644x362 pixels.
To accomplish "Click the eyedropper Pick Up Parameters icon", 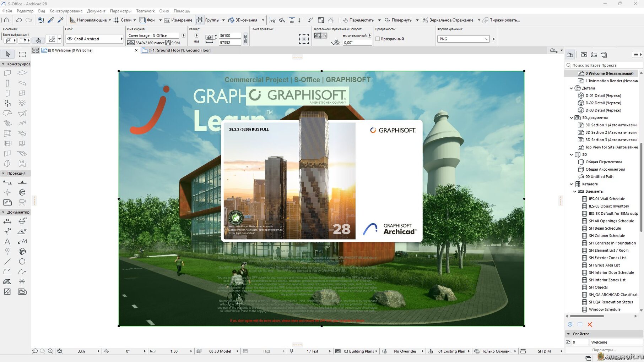I will click(x=51, y=20).
